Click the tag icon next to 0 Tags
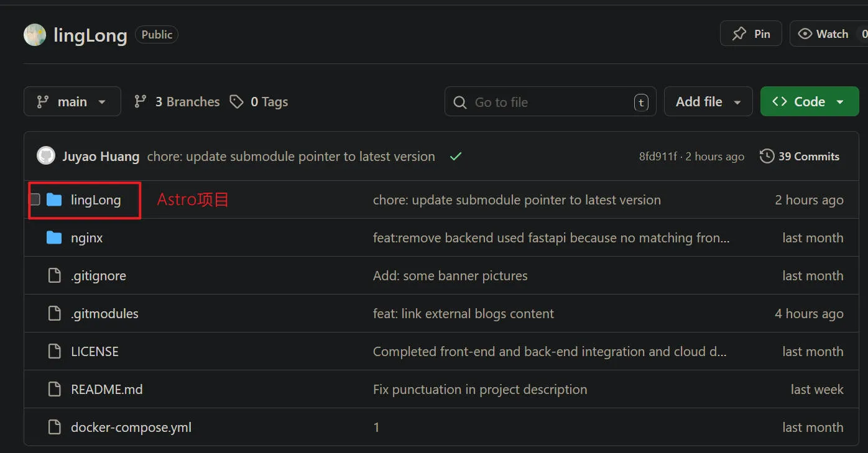The width and height of the screenshot is (868, 453). click(x=236, y=102)
